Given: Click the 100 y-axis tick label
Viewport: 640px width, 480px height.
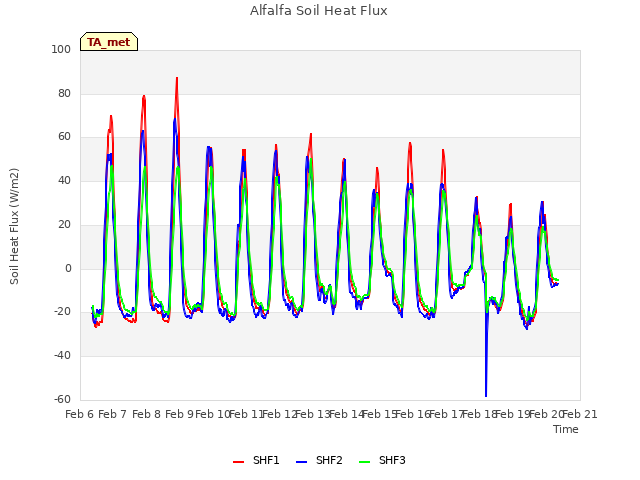Looking at the screenshot, I should (x=61, y=49).
